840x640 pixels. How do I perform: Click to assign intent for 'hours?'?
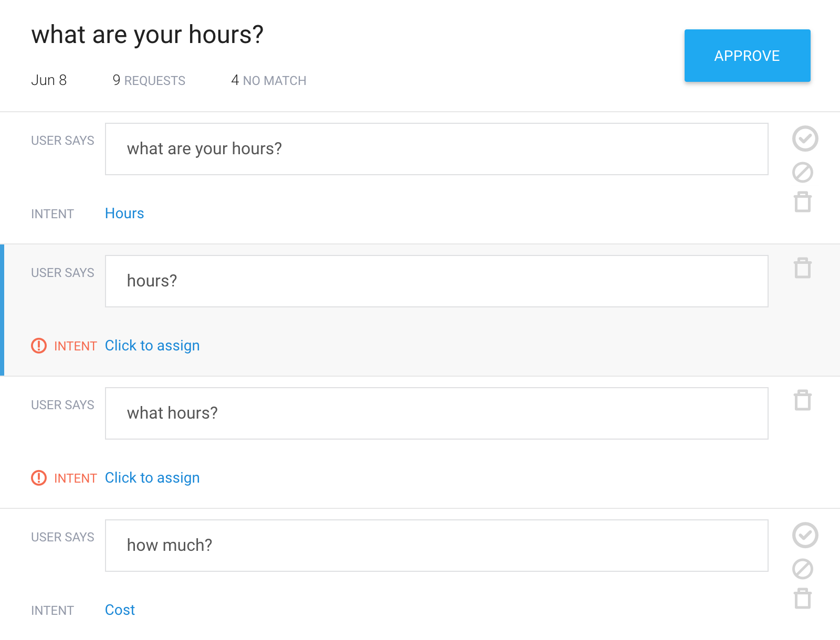click(x=152, y=346)
